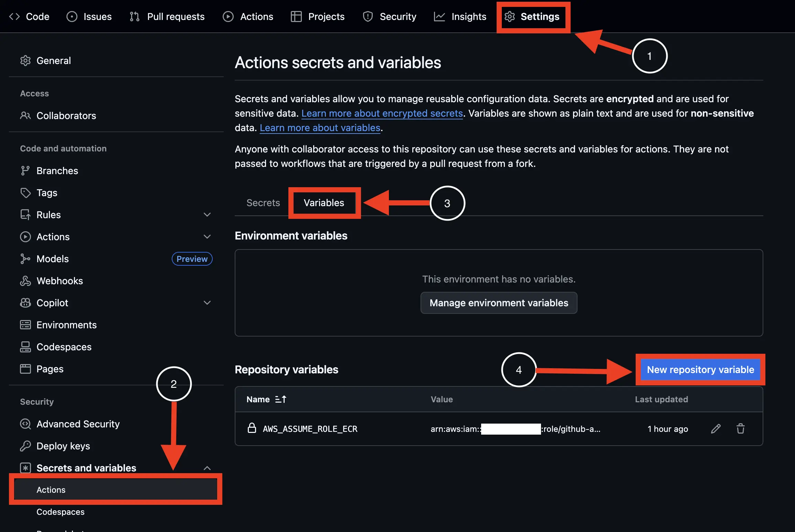795x532 pixels.
Task: Select the Webhooks sidebar icon
Action: click(x=25, y=280)
